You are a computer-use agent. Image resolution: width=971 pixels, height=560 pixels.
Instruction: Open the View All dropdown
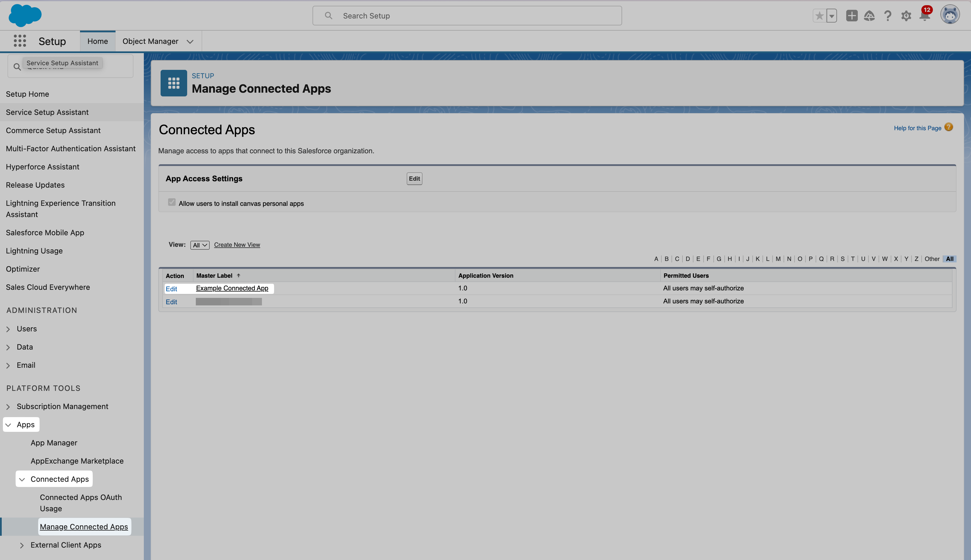pyautogui.click(x=200, y=245)
